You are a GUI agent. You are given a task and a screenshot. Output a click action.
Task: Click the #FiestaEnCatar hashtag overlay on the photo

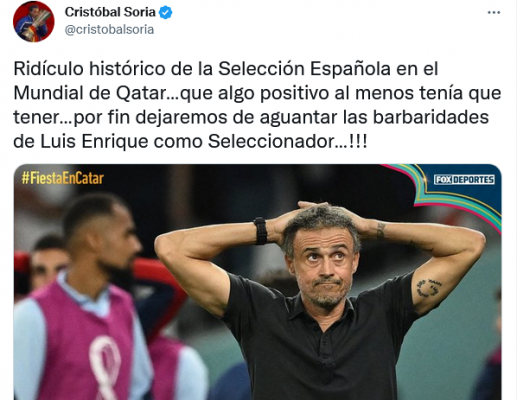[63, 178]
